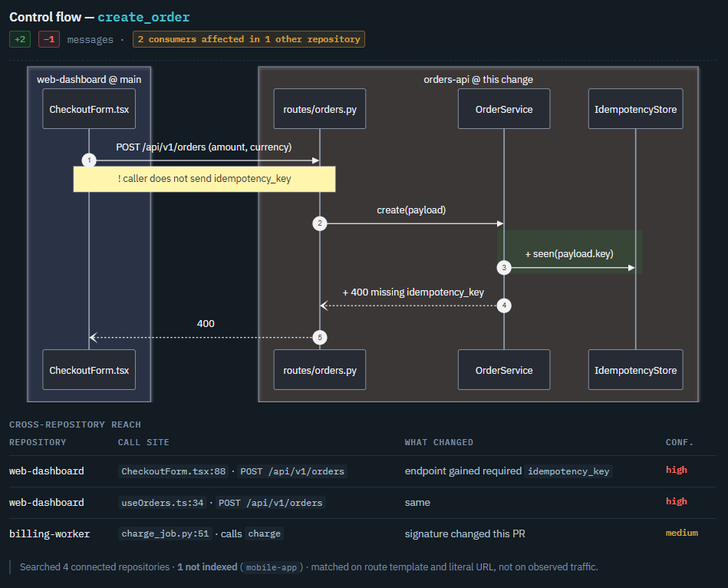Click POST /api/v1/orders chip in CheckoutForm row
Image resolution: width=728 pixels, height=588 pixels.
292,471
